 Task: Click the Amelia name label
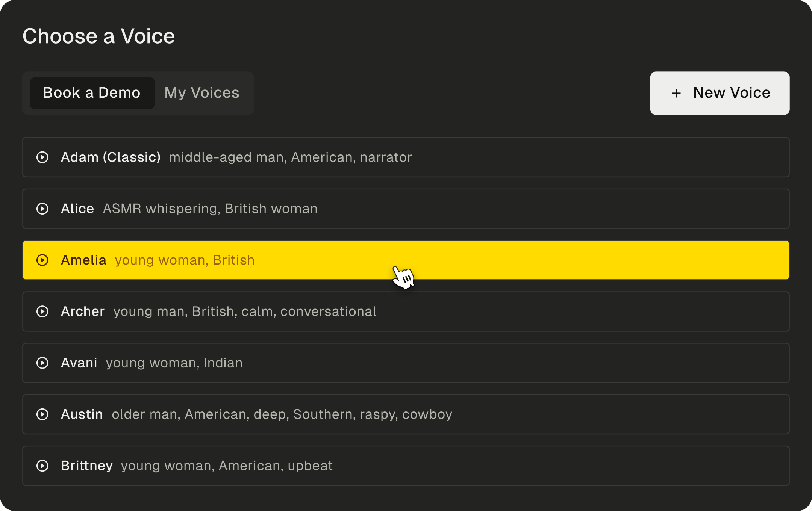(83, 260)
